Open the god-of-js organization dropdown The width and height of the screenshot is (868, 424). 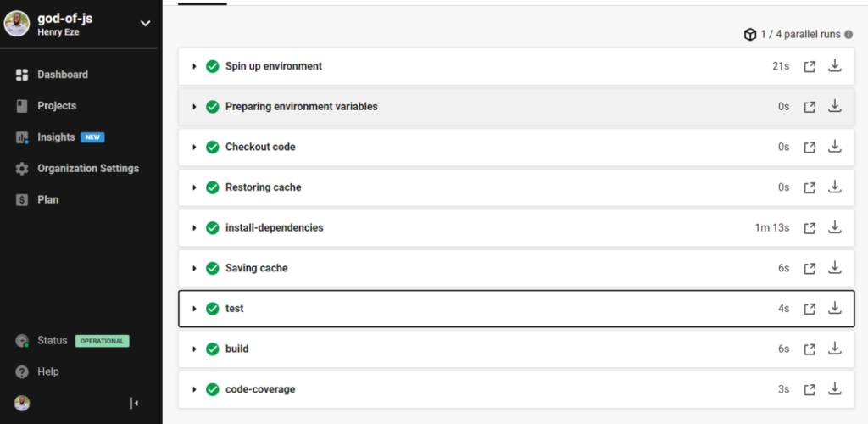(145, 23)
